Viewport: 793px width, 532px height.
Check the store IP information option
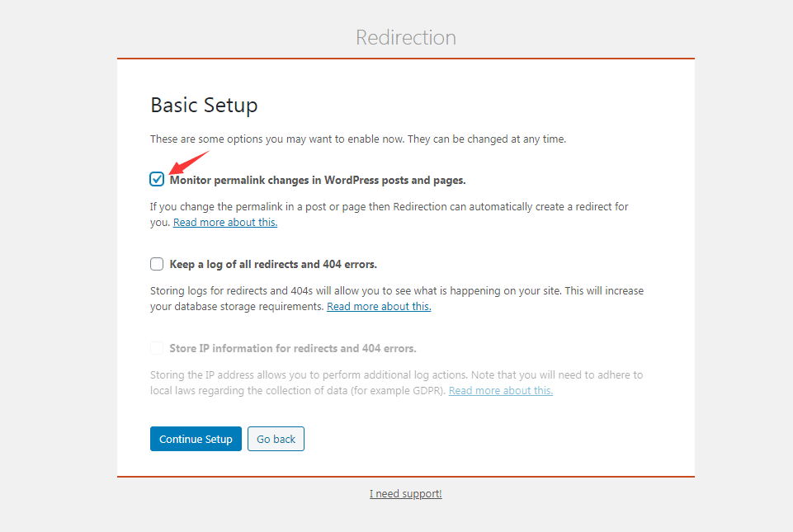click(157, 348)
